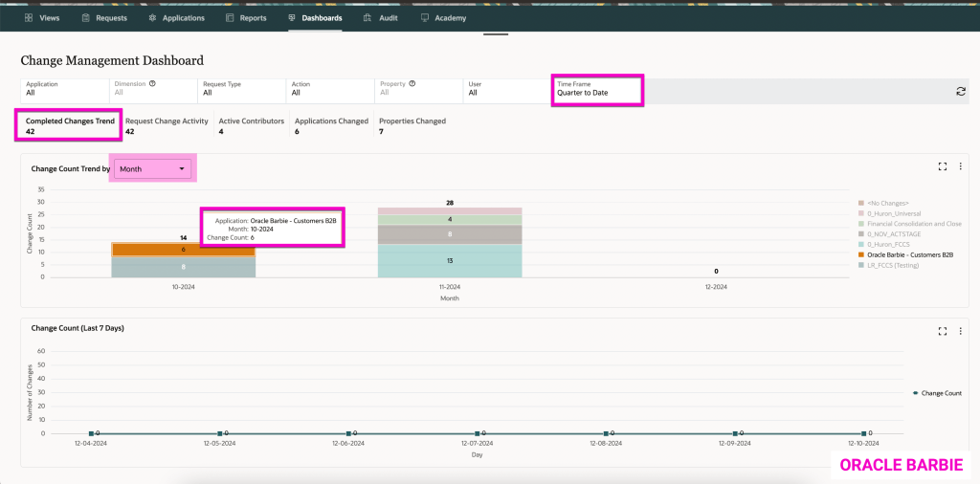Switch to the Academy tab

(x=443, y=18)
